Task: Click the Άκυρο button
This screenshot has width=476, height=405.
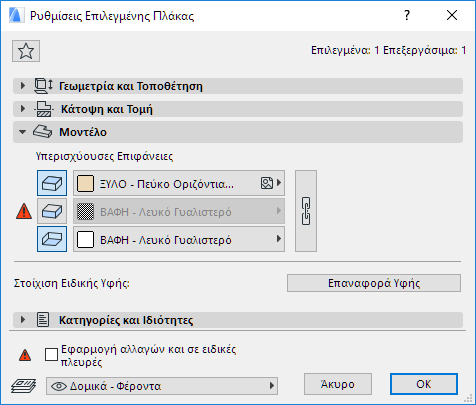Action: click(338, 384)
